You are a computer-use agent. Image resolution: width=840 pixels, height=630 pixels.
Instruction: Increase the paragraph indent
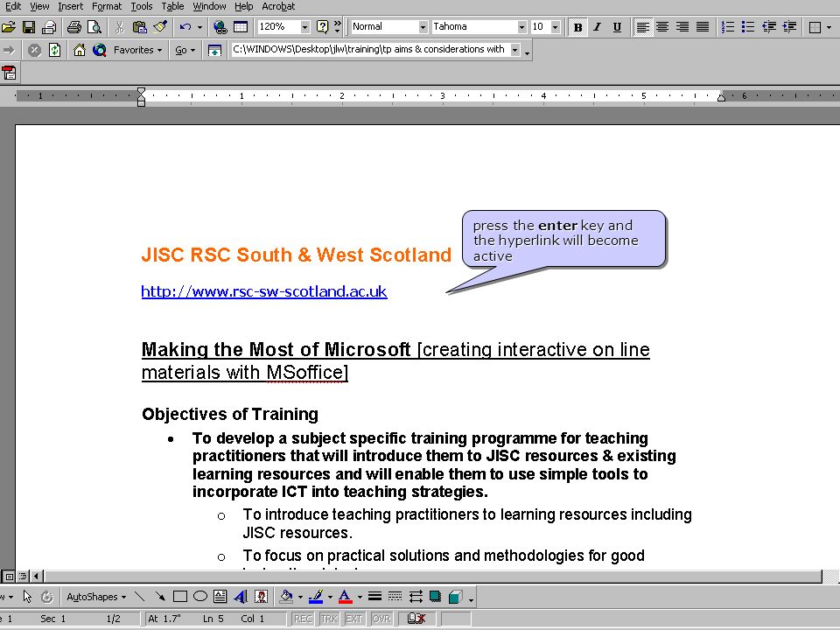coord(789,27)
